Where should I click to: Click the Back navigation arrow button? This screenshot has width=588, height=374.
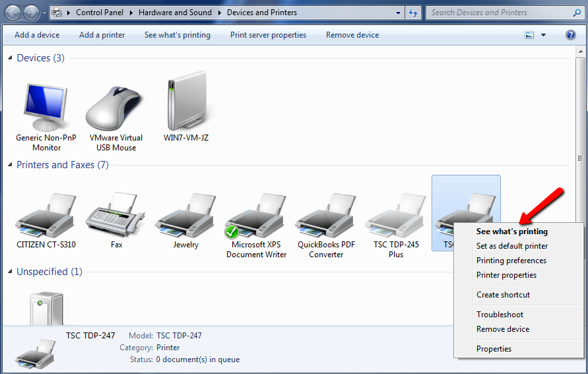[13, 13]
